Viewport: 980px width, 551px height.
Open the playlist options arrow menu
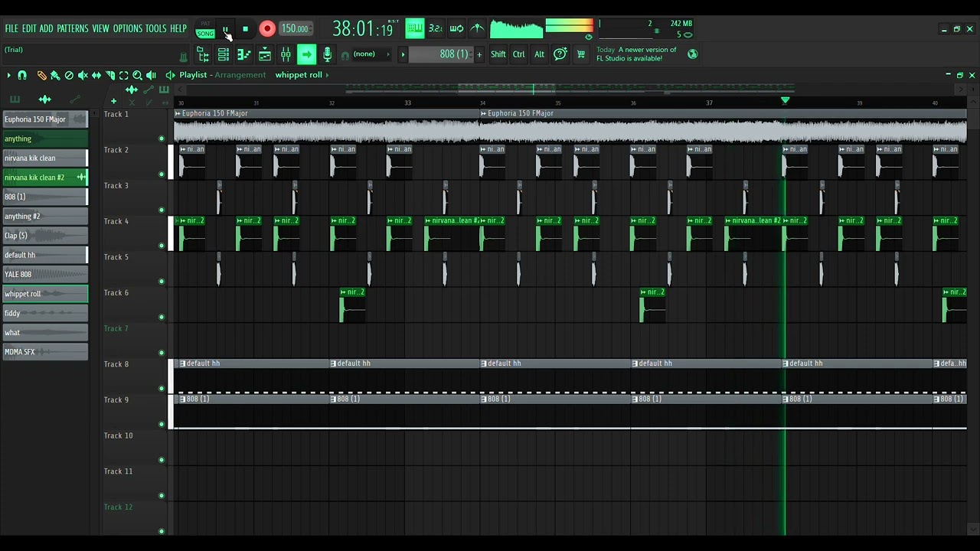point(8,75)
